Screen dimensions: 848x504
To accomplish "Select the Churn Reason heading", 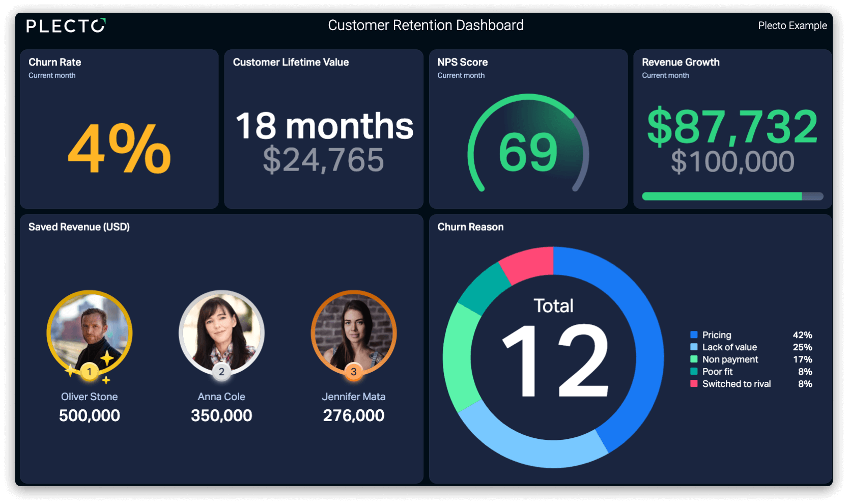I will coord(470,227).
